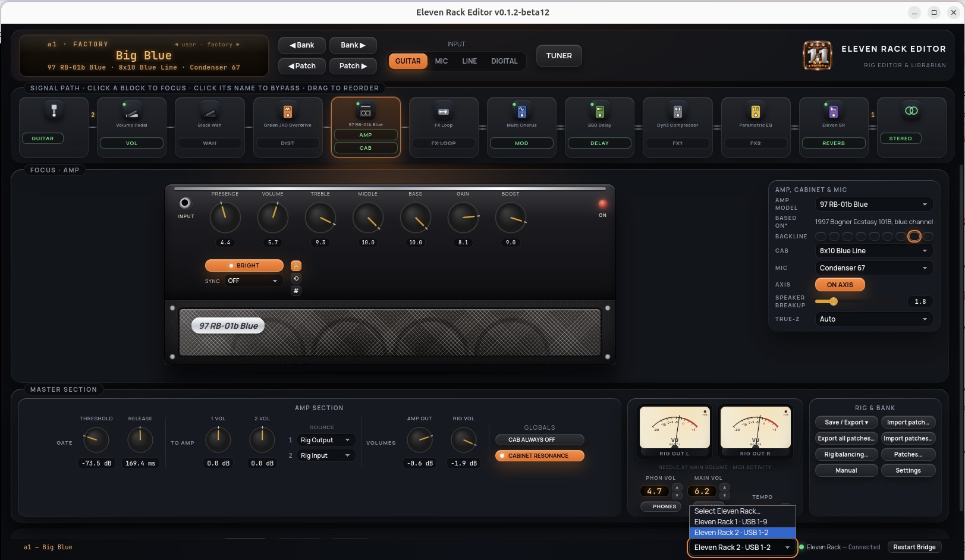Toggle the BRIGHT switch on the amp

pos(244,266)
